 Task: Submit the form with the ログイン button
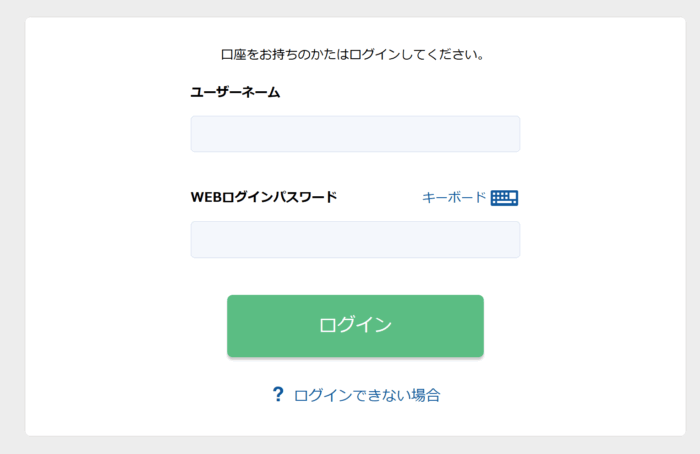pos(355,325)
